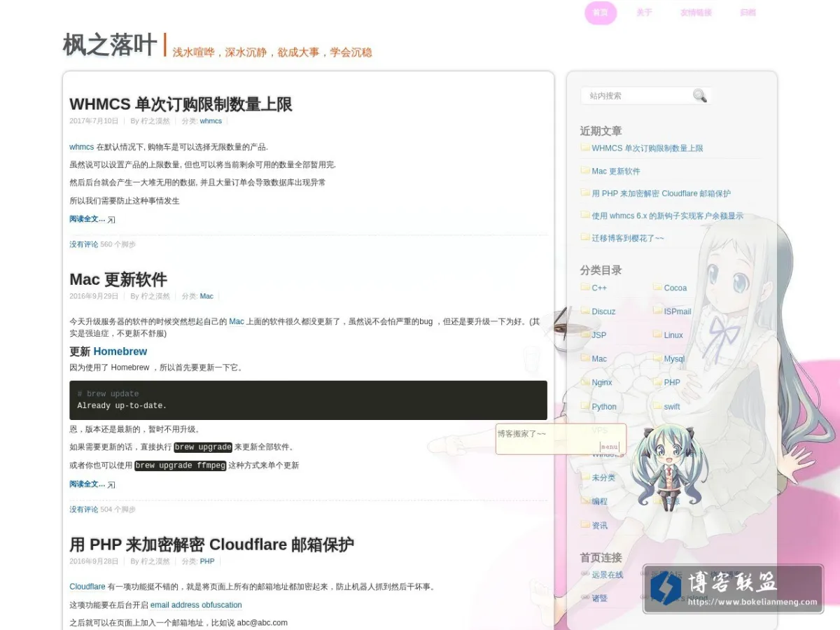This screenshot has height=630, width=840.
Task: Click date text '2016年9月29日'
Action: click(94, 296)
